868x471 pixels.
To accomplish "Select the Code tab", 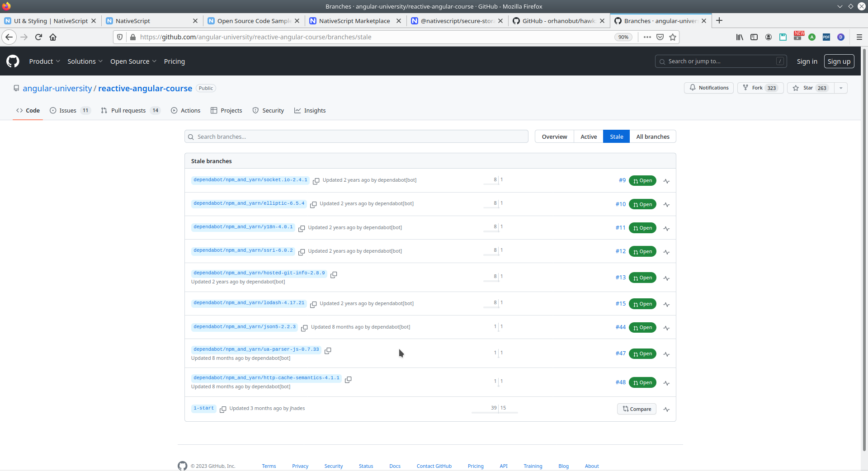I will tap(28, 110).
